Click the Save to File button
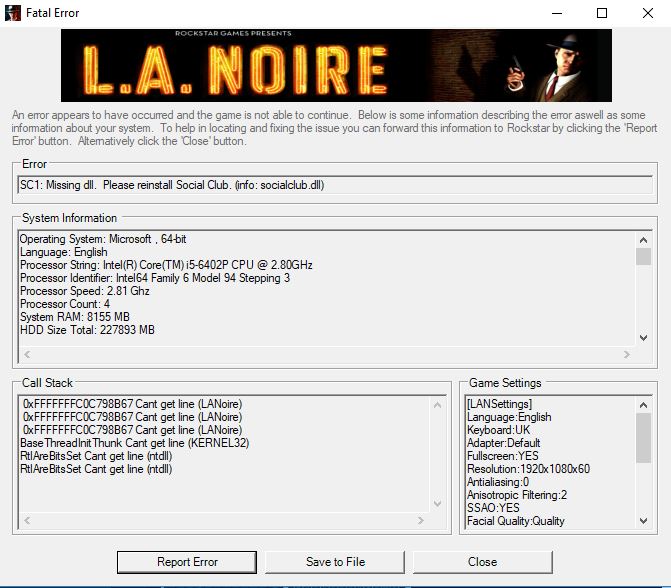671x588 pixels. click(335, 562)
